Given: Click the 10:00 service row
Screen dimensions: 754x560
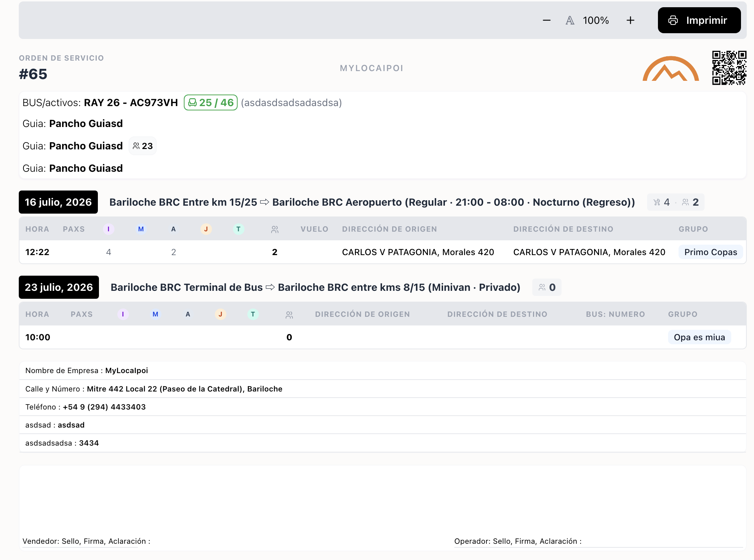Looking at the screenshot, I should pos(383,337).
